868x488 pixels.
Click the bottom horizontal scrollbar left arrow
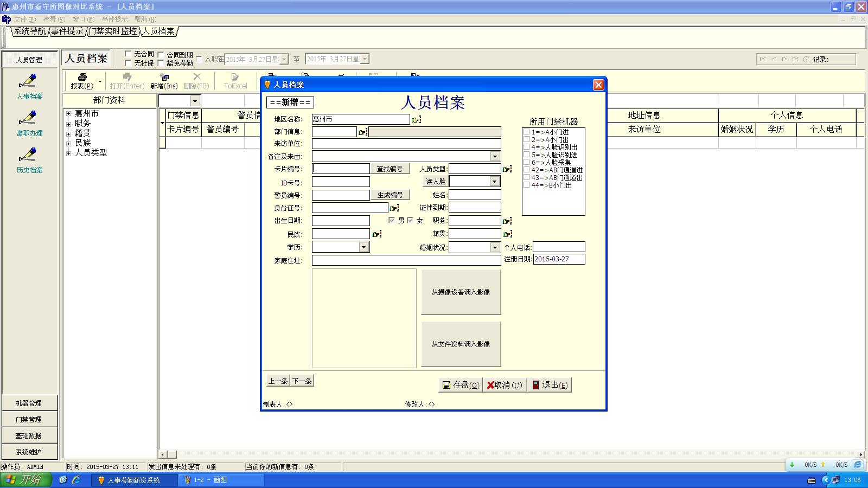pyautogui.click(x=163, y=454)
